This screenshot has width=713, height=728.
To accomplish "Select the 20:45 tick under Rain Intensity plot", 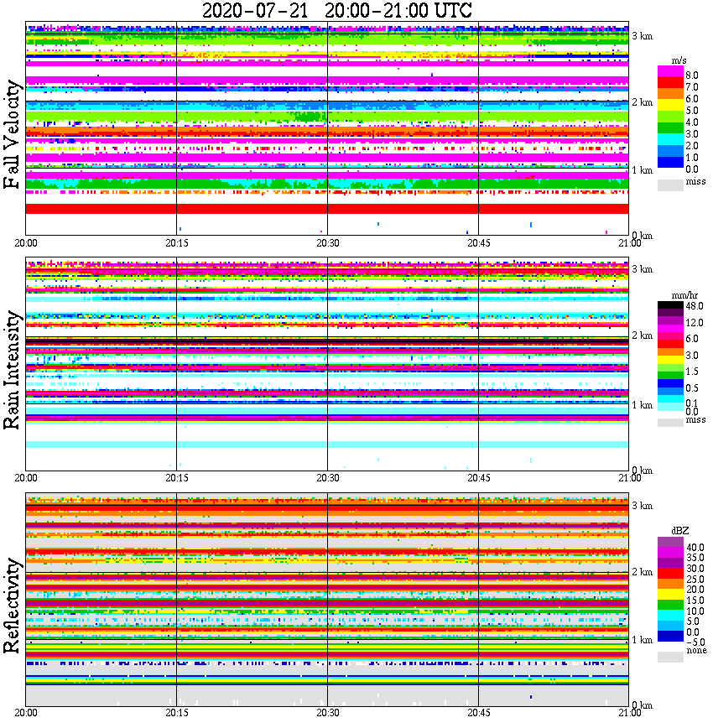I will tap(479, 478).
